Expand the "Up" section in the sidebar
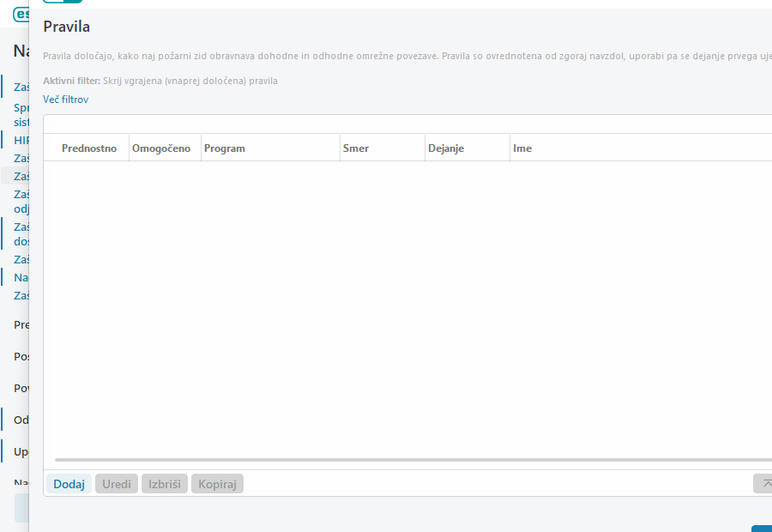This screenshot has height=532, width=772. [21, 451]
